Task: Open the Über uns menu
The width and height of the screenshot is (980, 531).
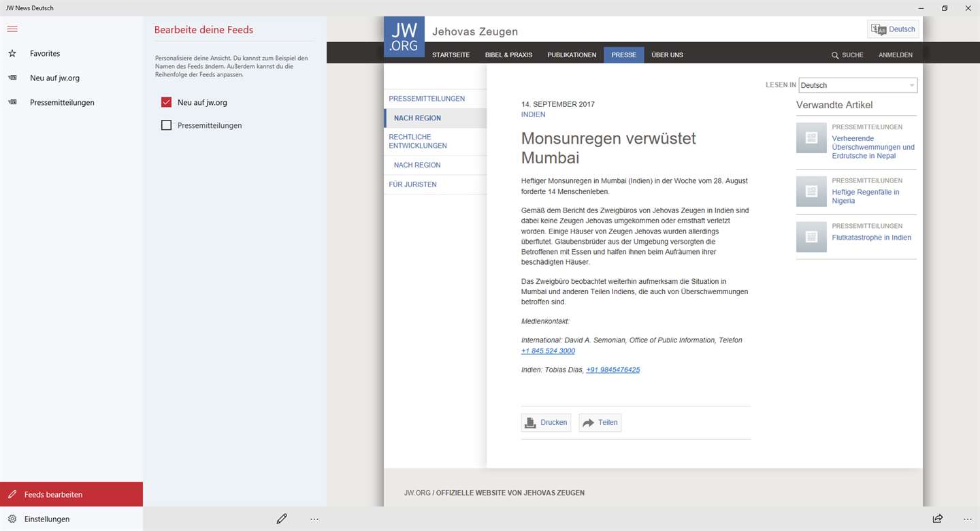Action: pyautogui.click(x=667, y=55)
